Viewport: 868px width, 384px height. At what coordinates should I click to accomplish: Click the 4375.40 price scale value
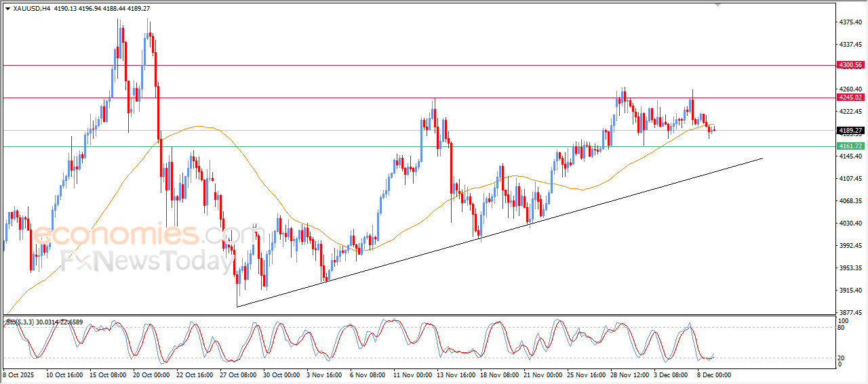(850, 22)
